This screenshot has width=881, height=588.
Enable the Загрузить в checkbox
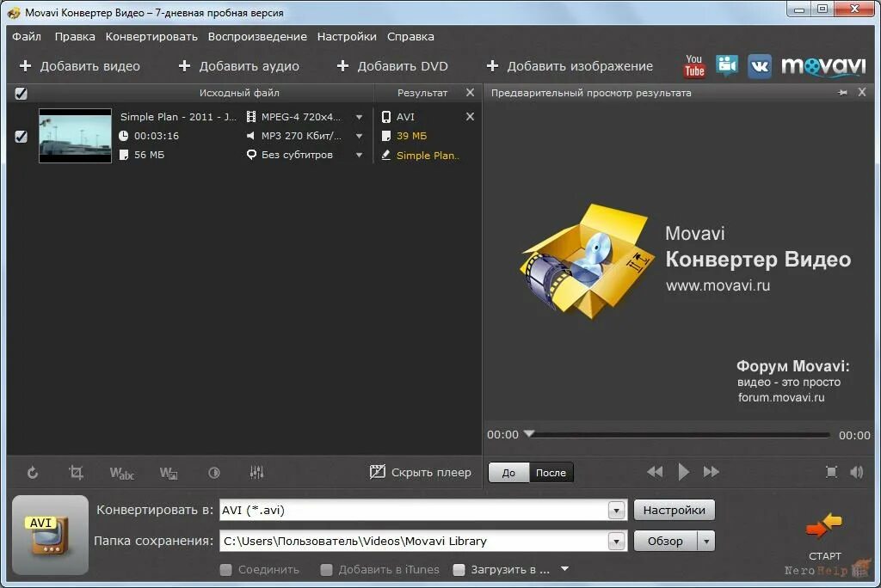[x=459, y=569]
